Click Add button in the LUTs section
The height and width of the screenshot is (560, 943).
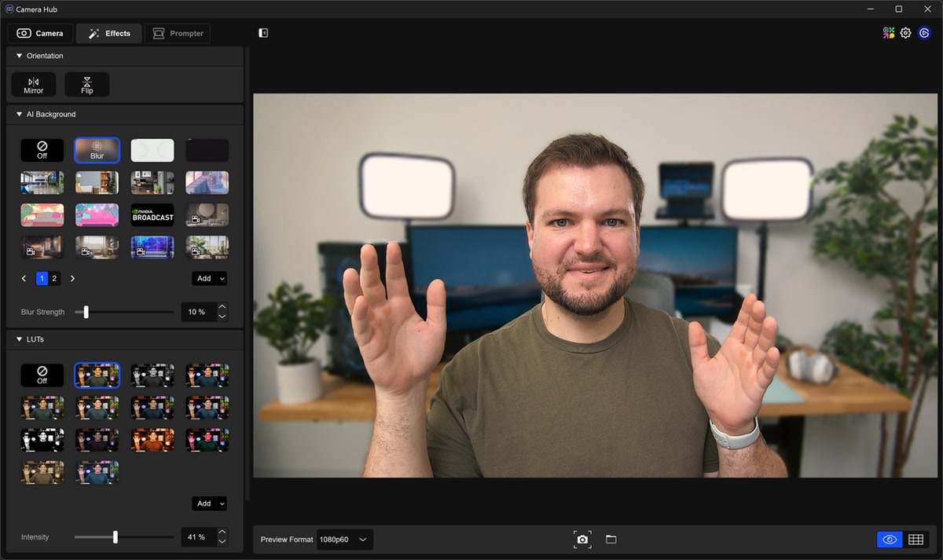tap(204, 503)
